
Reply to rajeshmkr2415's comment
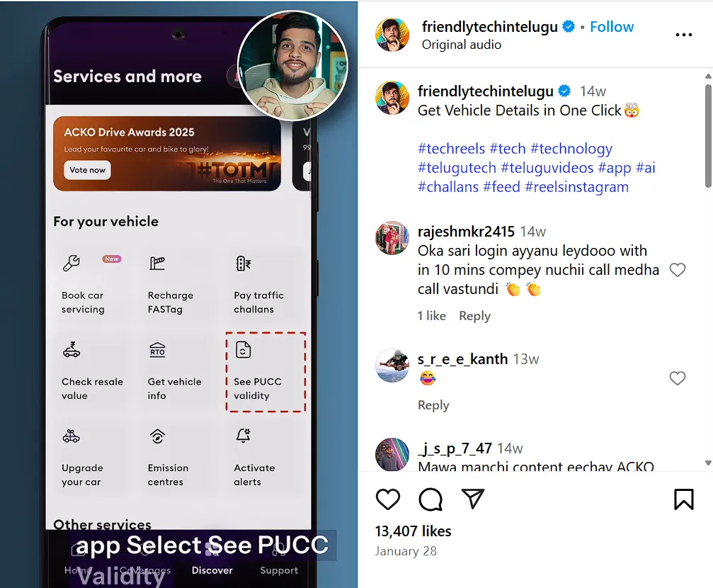tap(474, 316)
